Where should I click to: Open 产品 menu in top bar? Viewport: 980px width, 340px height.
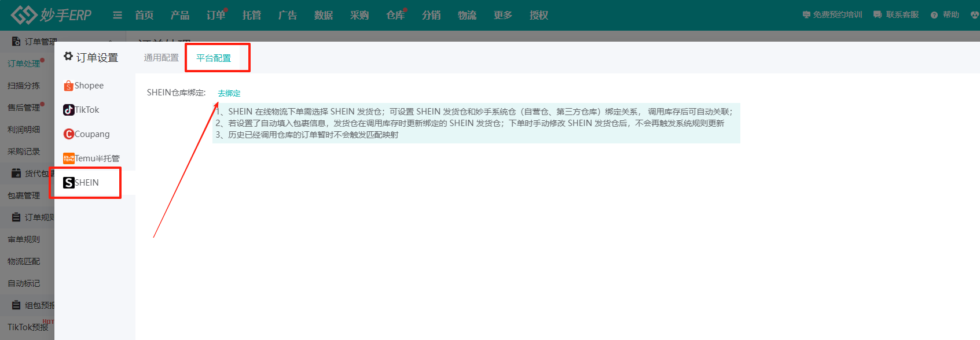click(x=180, y=15)
